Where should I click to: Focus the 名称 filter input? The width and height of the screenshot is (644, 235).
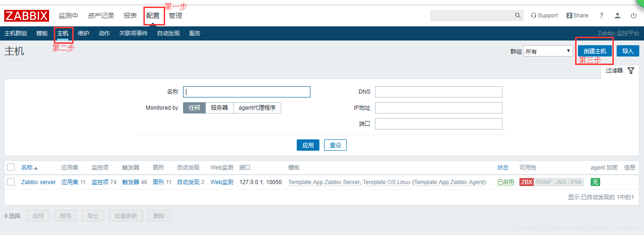(247, 92)
